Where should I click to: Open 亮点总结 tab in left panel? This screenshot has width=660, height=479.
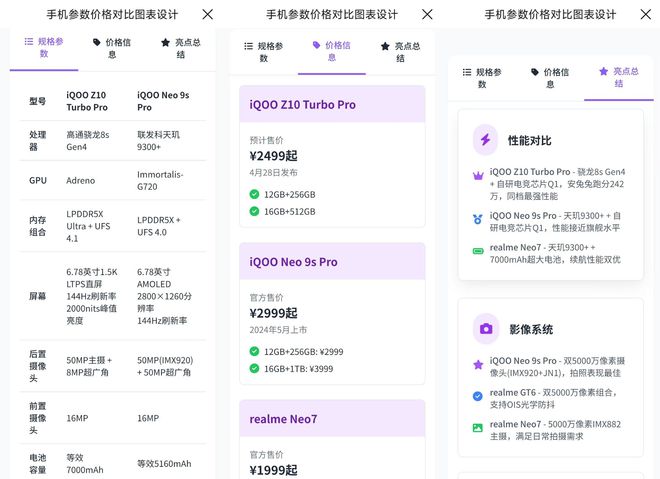pos(181,48)
